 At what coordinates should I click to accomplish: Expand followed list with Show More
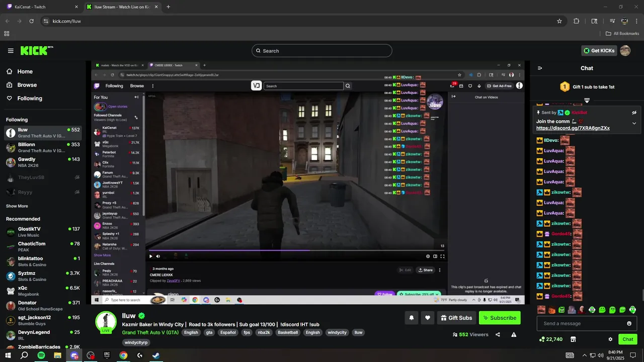tap(17, 206)
